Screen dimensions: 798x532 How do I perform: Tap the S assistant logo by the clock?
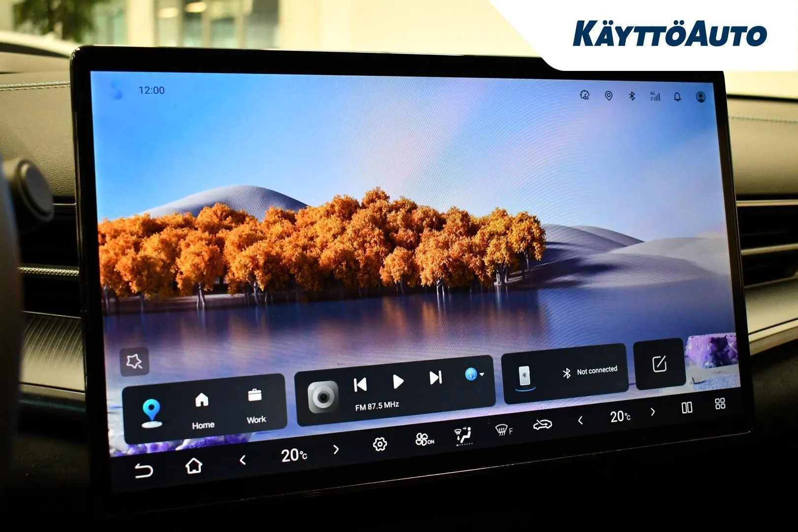[117, 90]
